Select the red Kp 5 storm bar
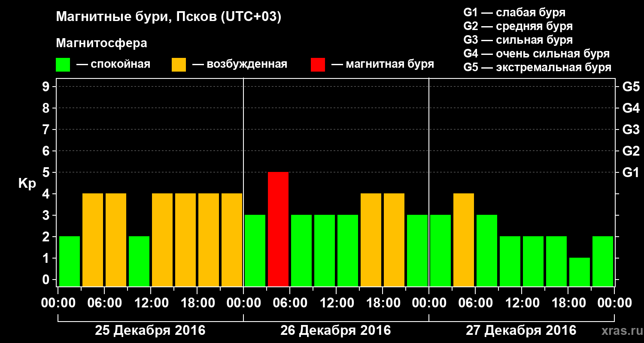 [278, 229]
